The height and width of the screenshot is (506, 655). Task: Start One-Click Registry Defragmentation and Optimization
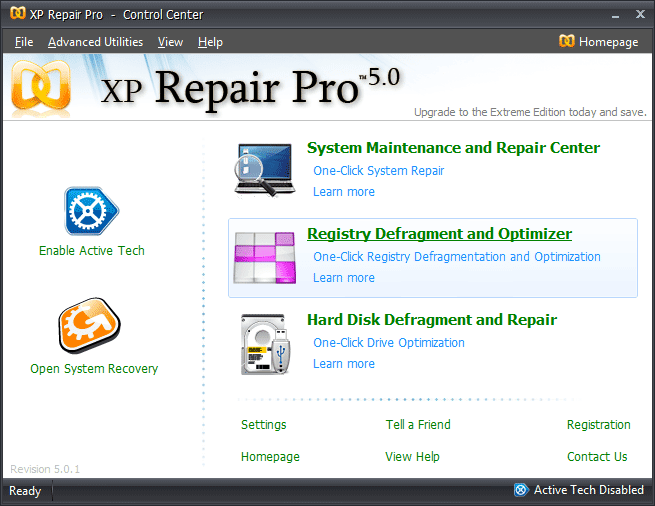(x=457, y=257)
